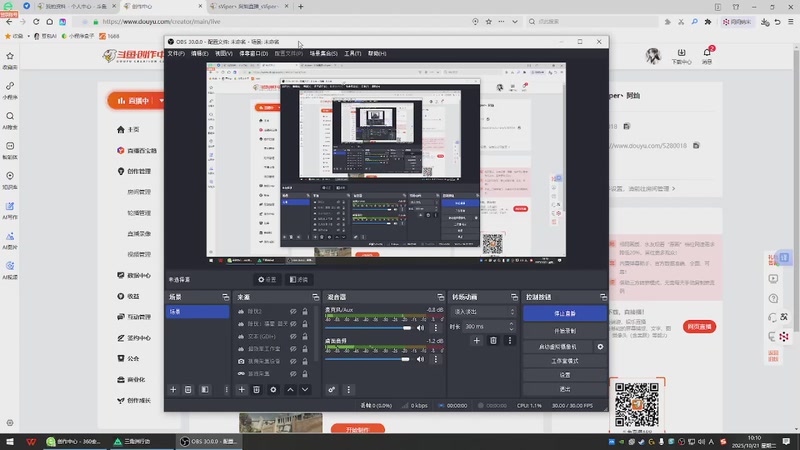
Task: Bookmark the page with the address-bar star
Action: click(x=489, y=21)
